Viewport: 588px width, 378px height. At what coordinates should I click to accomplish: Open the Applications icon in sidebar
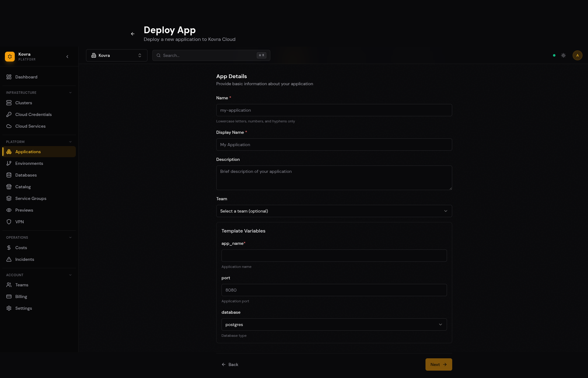coord(9,152)
